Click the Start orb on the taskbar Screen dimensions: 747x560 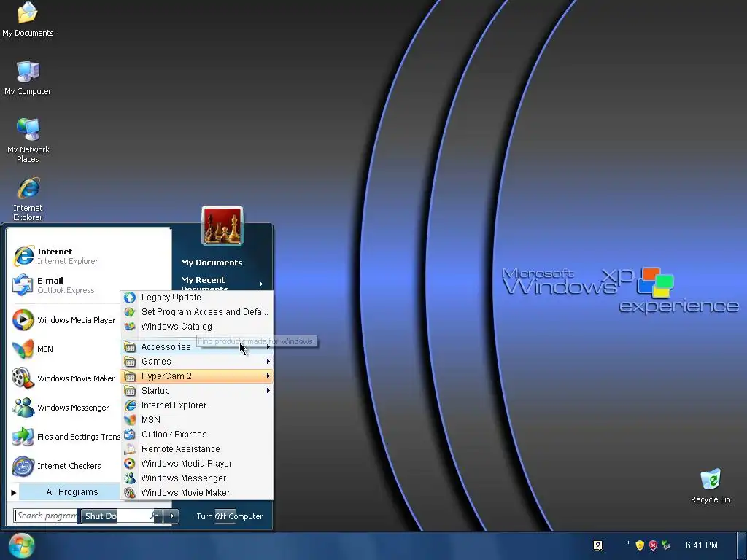coord(21,545)
